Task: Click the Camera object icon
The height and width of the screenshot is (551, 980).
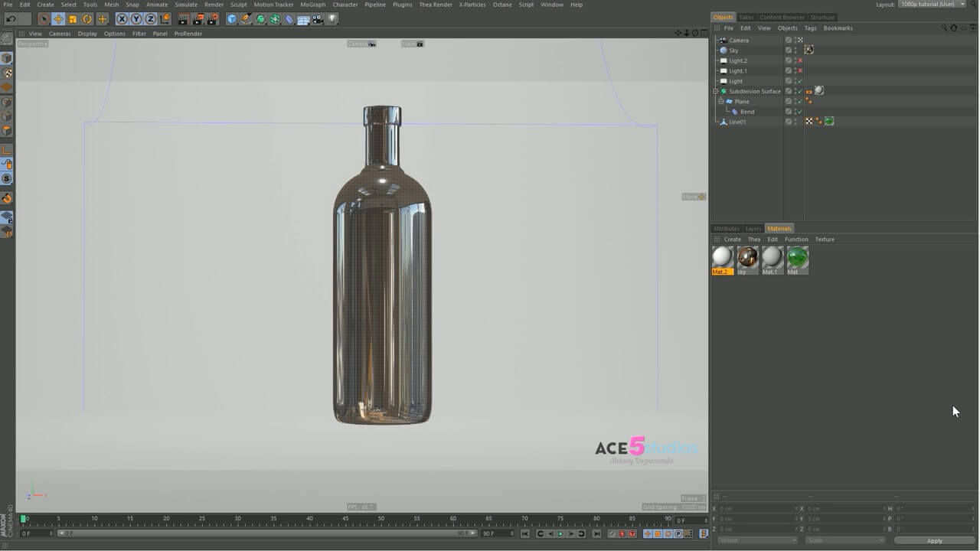Action: [724, 40]
